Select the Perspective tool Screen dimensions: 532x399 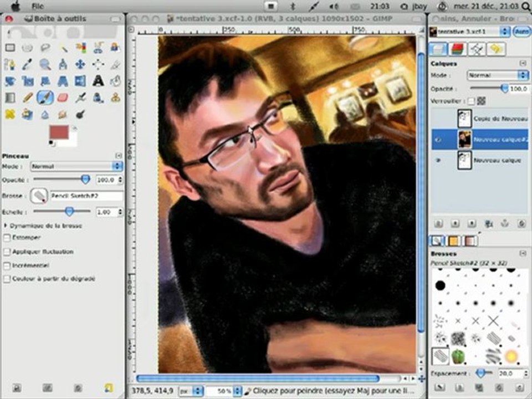[x=63, y=81]
